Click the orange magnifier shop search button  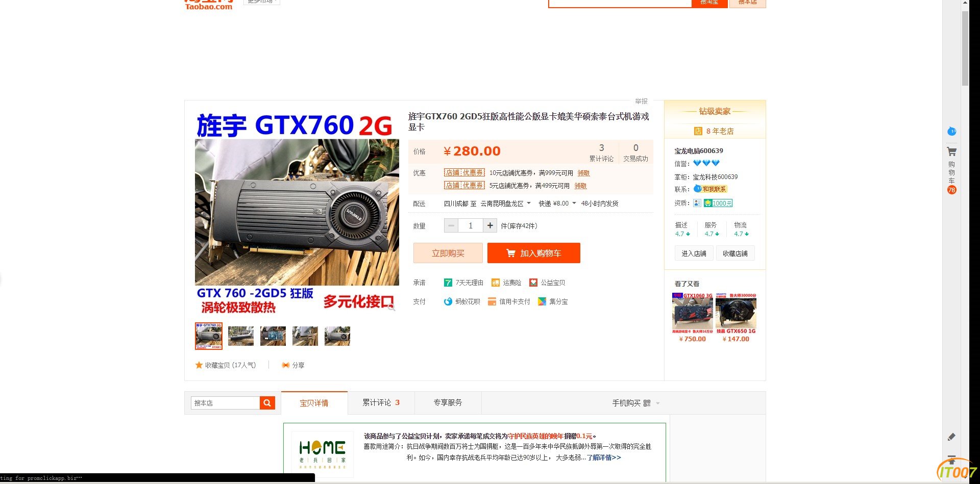(267, 403)
